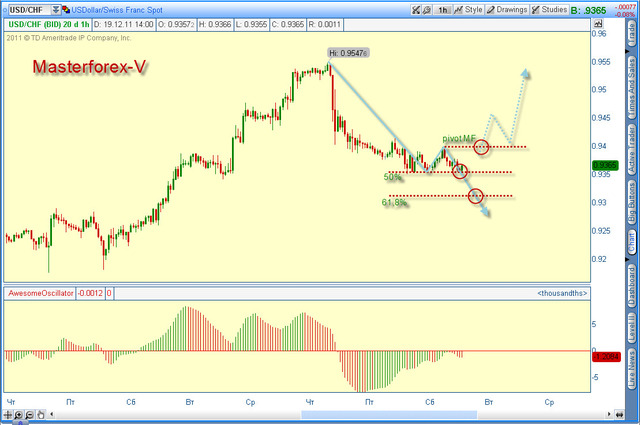Screen dimensions: 640x425
Task: Open the 1h timeframe selector
Action: (443, 10)
